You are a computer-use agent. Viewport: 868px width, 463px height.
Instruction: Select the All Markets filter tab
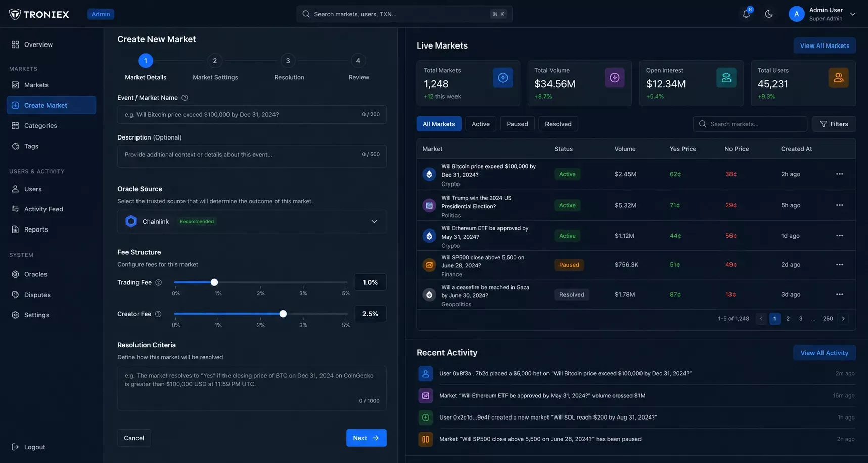pos(439,124)
